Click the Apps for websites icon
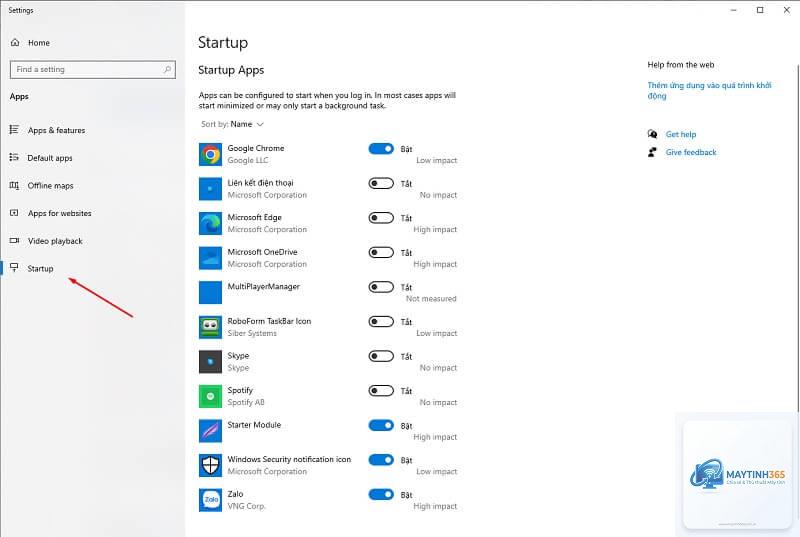 tap(14, 213)
